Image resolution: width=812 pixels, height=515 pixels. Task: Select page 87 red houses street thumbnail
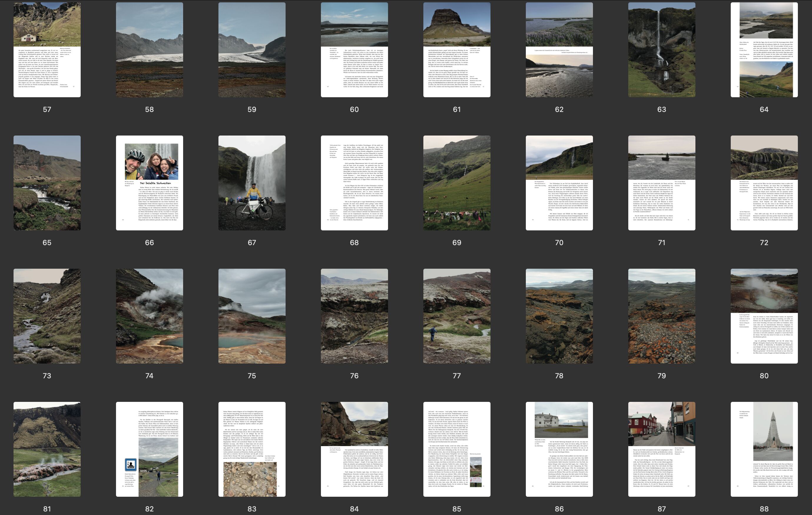click(x=662, y=449)
